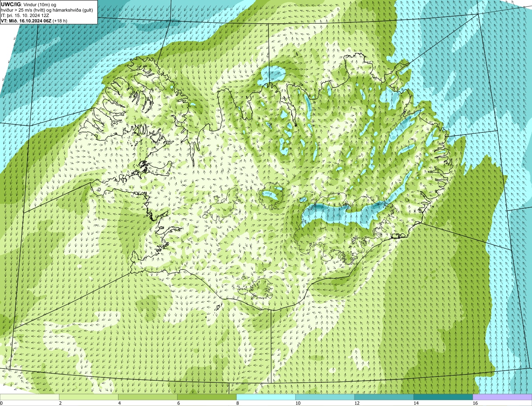Select the 6–8 m/s olive green band
Viewport: 532px width, 406px height.
[207, 397]
